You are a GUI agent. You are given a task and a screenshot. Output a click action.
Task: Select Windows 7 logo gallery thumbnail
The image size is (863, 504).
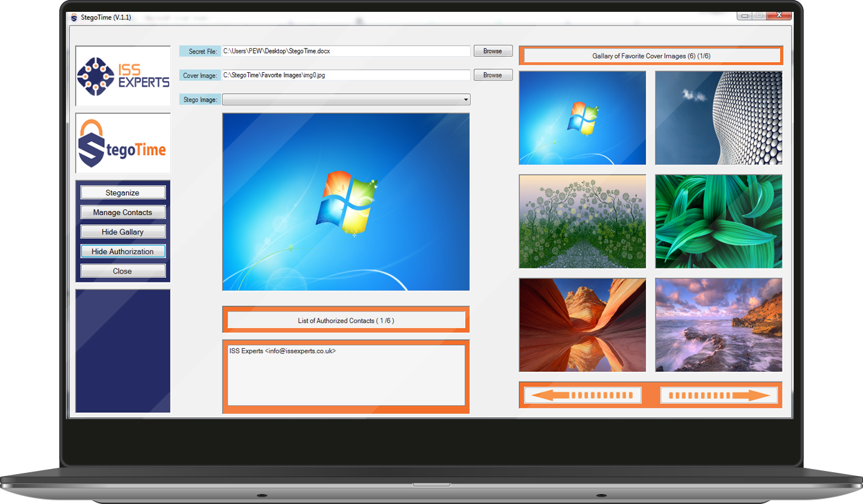[582, 118]
